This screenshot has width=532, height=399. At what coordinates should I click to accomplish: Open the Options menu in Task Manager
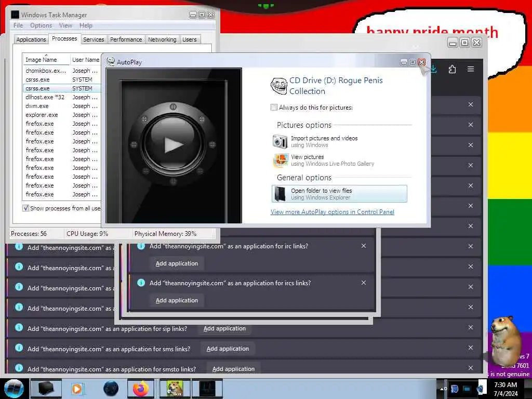tap(41, 25)
